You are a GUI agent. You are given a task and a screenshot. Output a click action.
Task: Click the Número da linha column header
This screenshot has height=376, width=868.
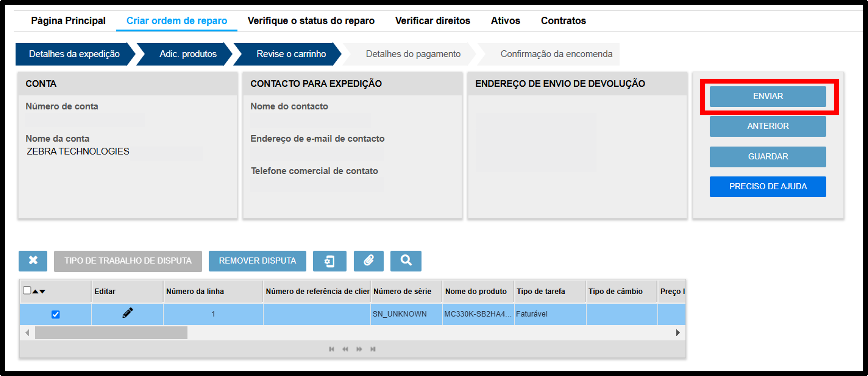[213, 291]
